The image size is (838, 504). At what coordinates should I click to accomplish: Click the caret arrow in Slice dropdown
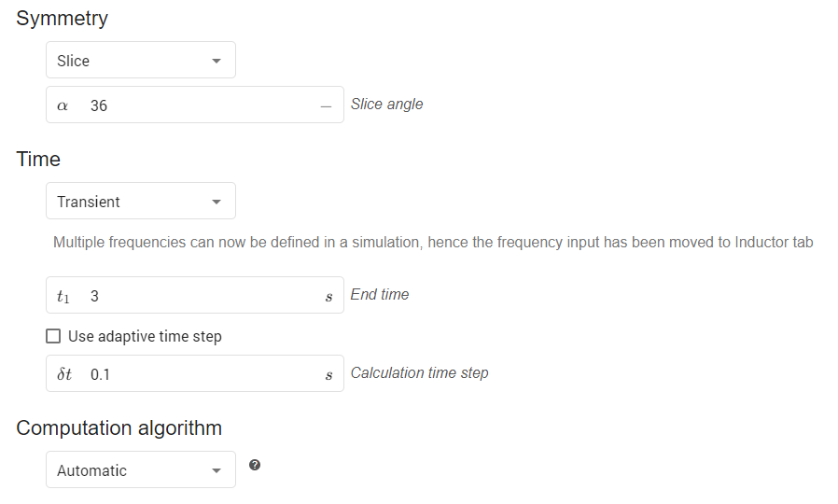pyautogui.click(x=216, y=62)
